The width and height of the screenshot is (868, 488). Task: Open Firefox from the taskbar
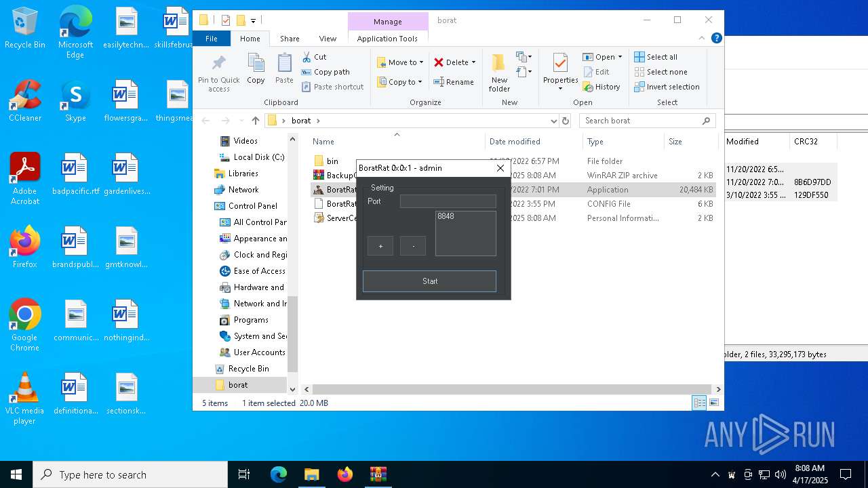(344, 474)
